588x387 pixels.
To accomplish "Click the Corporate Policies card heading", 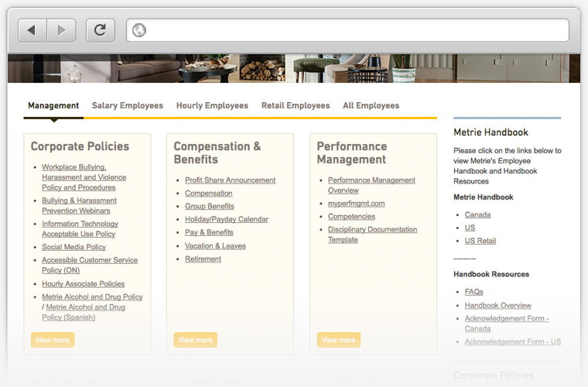I will pyautogui.click(x=80, y=146).
